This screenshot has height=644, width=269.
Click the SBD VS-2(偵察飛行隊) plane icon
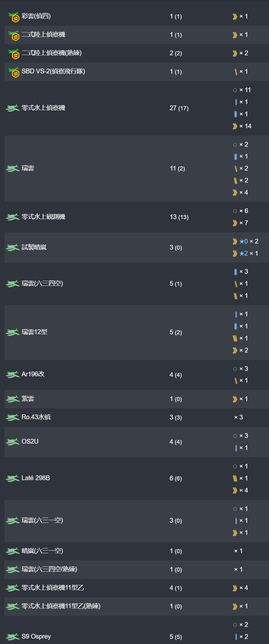pyautogui.click(x=14, y=72)
